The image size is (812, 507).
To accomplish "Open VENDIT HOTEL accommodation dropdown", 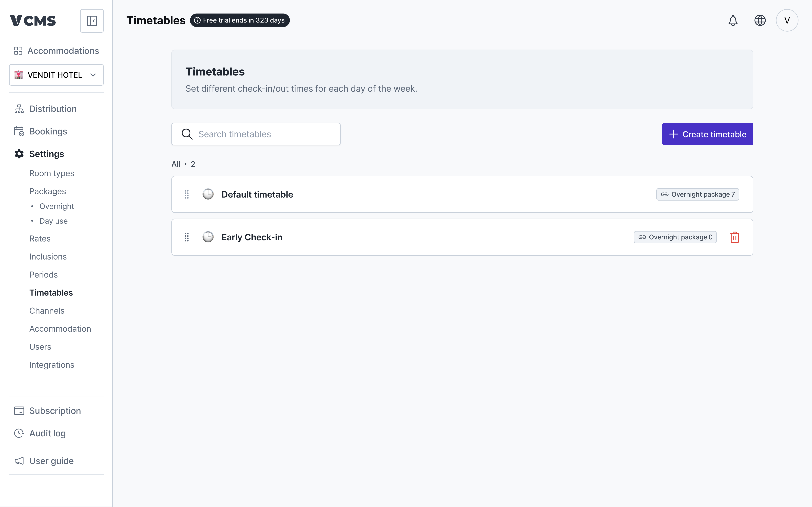I will (x=56, y=75).
